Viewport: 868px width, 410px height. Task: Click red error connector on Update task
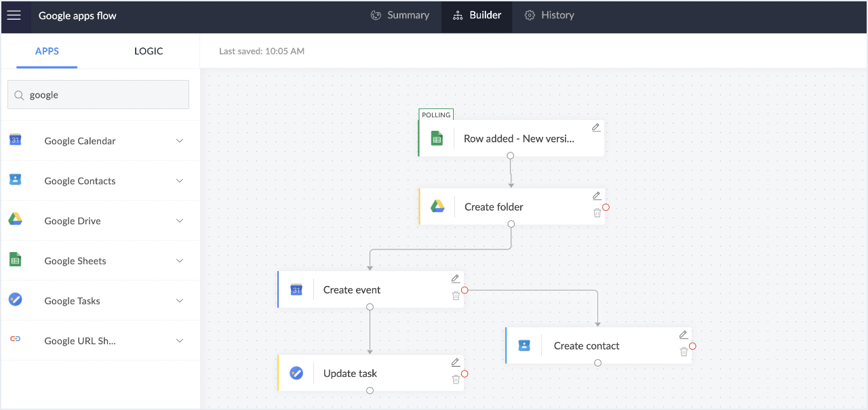coord(465,374)
